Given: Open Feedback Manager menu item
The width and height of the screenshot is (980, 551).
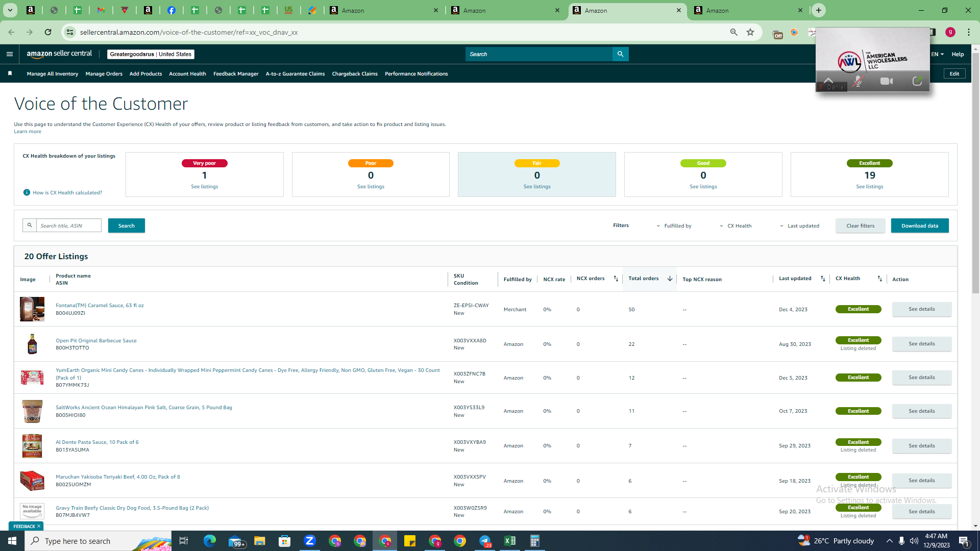Looking at the screenshot, I should (236, 73).
